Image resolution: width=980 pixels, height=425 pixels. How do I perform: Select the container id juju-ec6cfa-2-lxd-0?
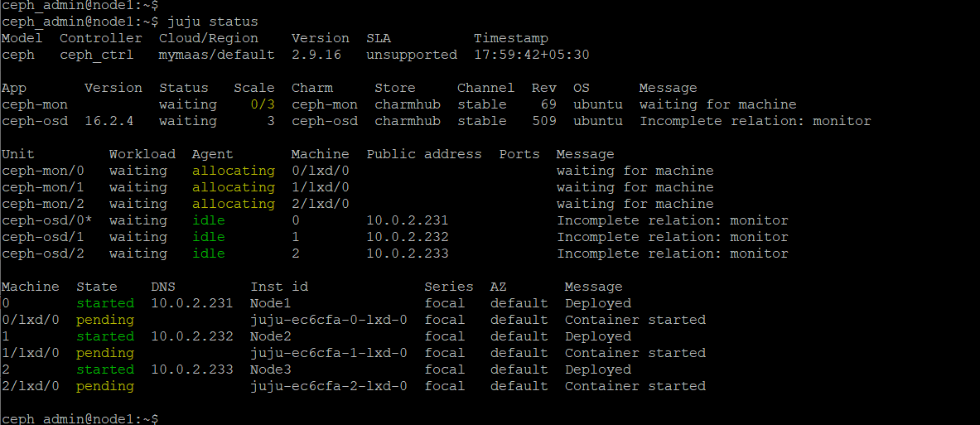point(328,386)
